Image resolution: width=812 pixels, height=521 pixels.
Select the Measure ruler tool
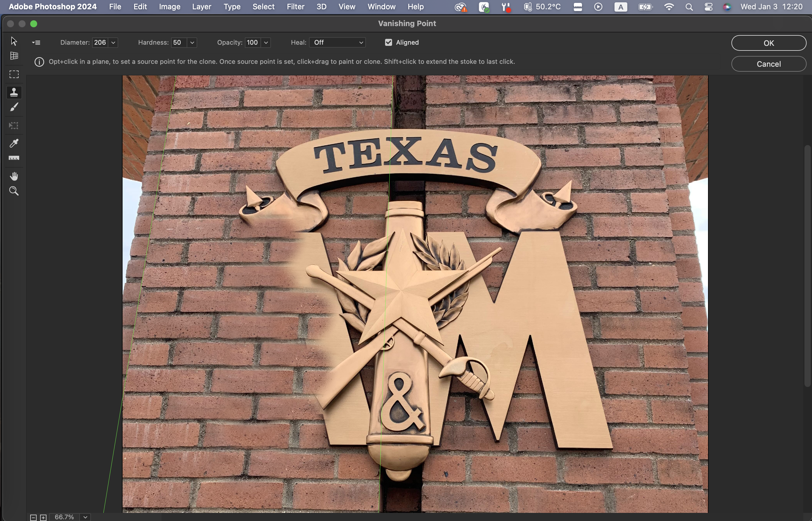point(14,158)
